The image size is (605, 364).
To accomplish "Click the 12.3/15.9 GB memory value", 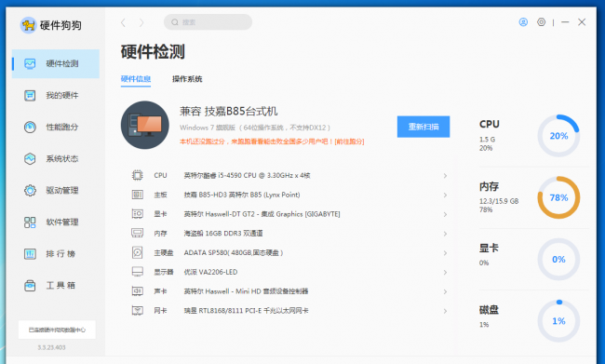I will pos(499,201).
